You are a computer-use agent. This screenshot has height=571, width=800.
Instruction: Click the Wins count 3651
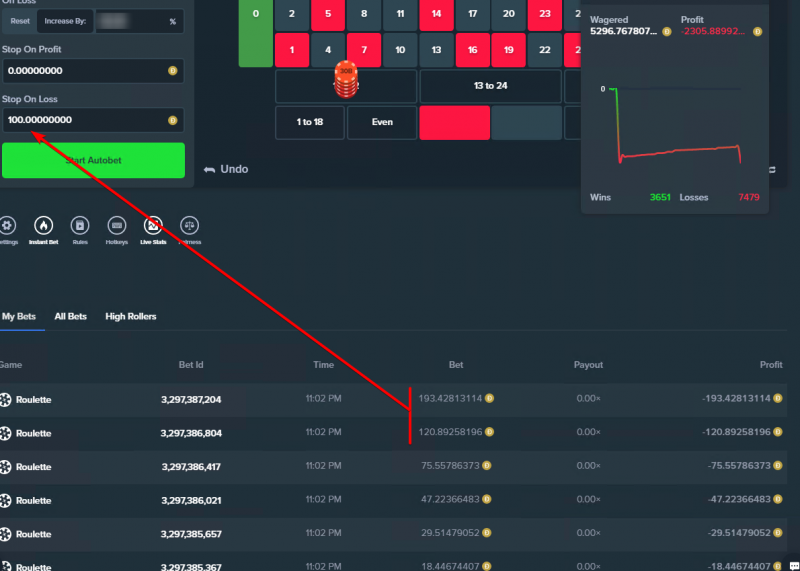point(660,197)
